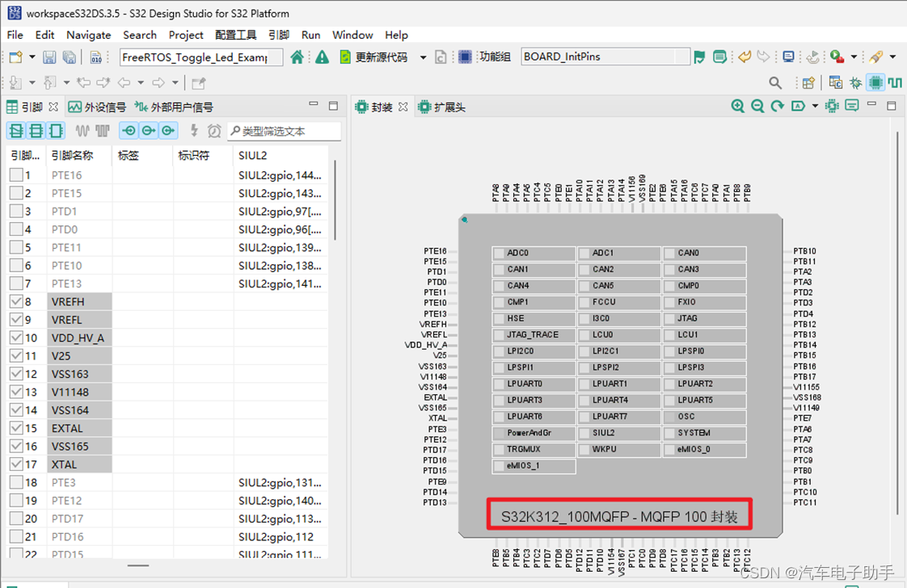The width and height of the screenshot is (907, 588).
Task: Switch to the Debug perspective bug icon
Action: (x=855, y=82)
